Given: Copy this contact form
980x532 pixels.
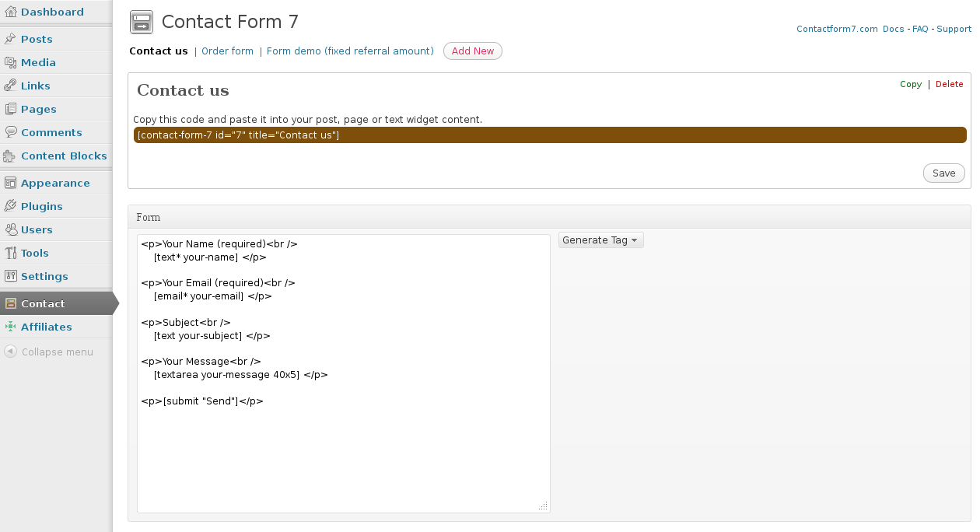Looking at the screenshot, I should (x=911, y=84).
